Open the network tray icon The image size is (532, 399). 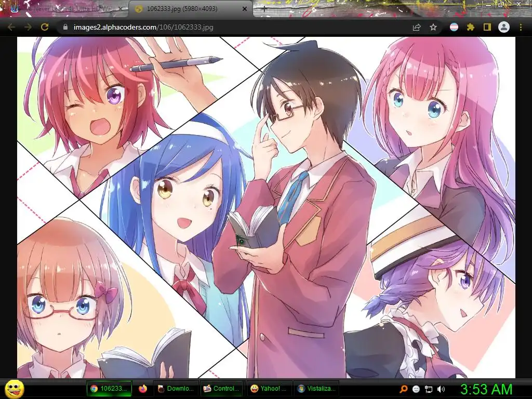coord(429,389)
